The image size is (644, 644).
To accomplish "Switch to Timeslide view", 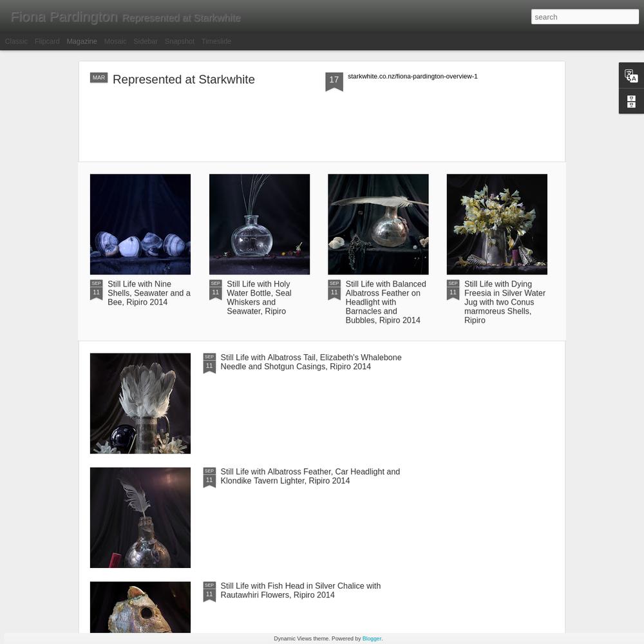I will coord(216,41).
